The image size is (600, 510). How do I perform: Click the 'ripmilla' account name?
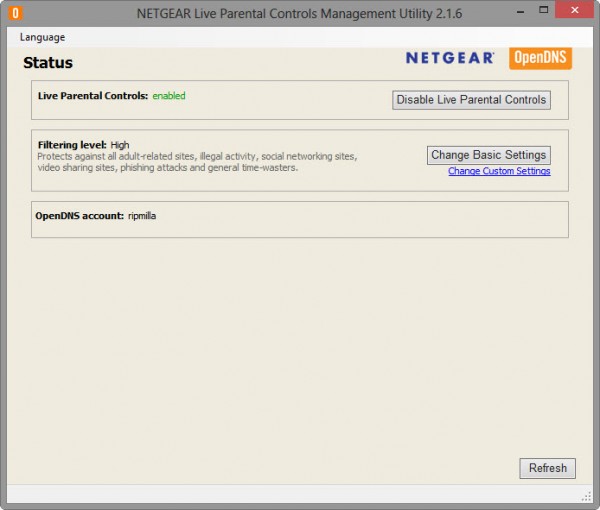coord(142,216)
